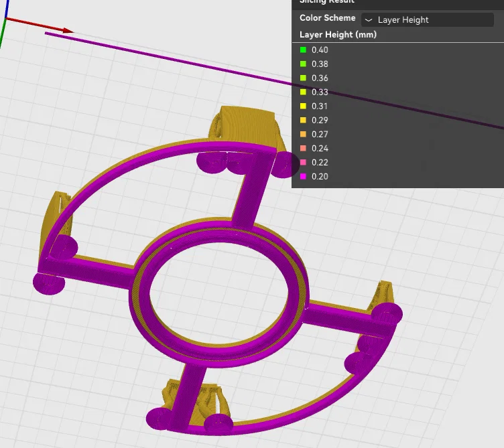This screenshot has width=504, height=448.
Task: Click the 0.24 layer height color swatch
Action: 303,148
